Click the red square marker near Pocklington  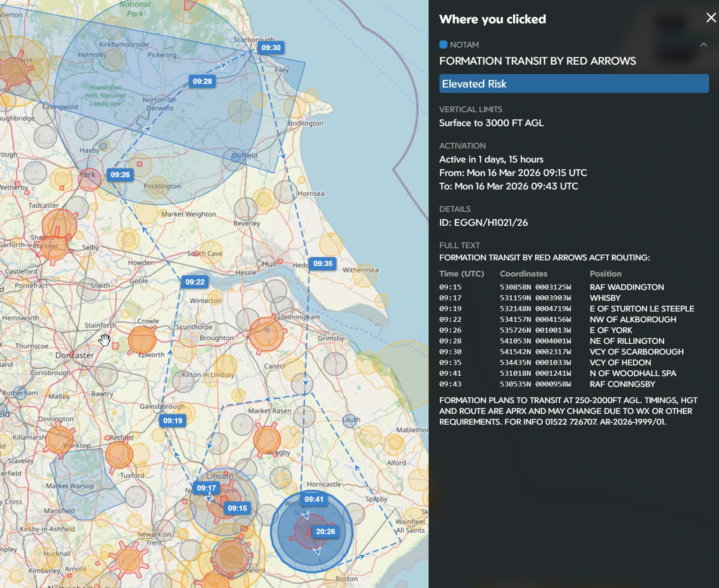(140, 164)
